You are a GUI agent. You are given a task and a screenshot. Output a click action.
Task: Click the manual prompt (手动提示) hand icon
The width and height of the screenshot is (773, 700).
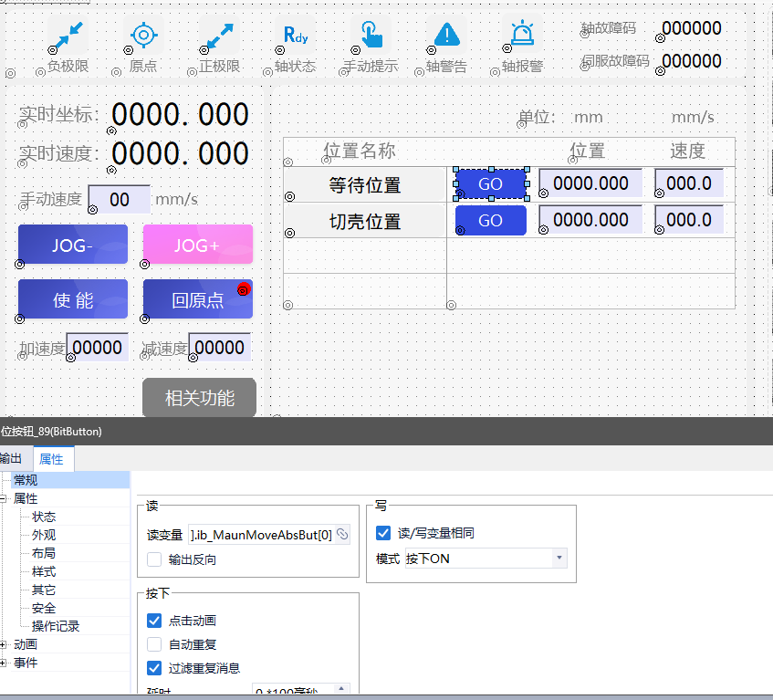pos(371,36)
